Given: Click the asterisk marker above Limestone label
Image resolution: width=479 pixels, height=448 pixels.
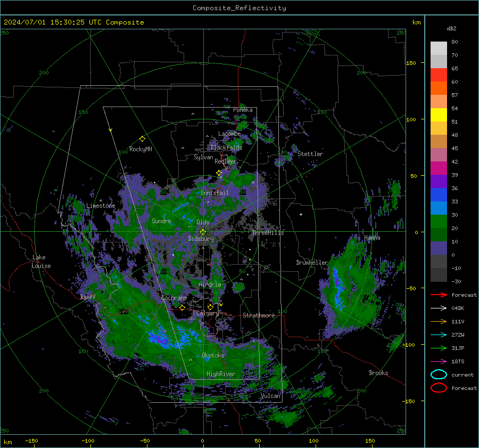Looking at the screenshot, I should (101, 201).
